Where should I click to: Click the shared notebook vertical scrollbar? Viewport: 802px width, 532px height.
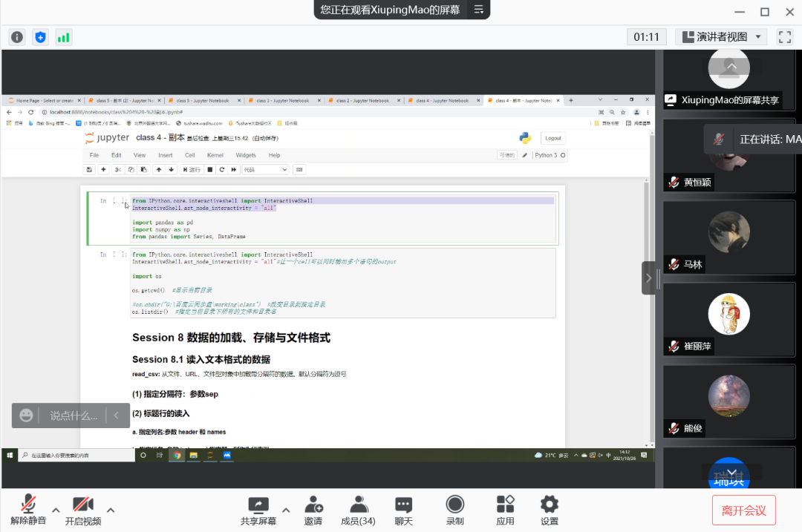point(647,312)
